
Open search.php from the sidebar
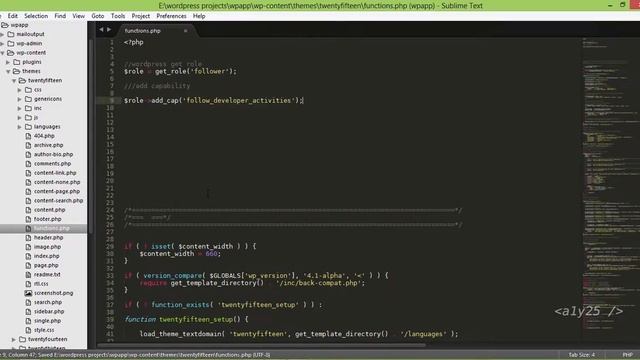48,302
